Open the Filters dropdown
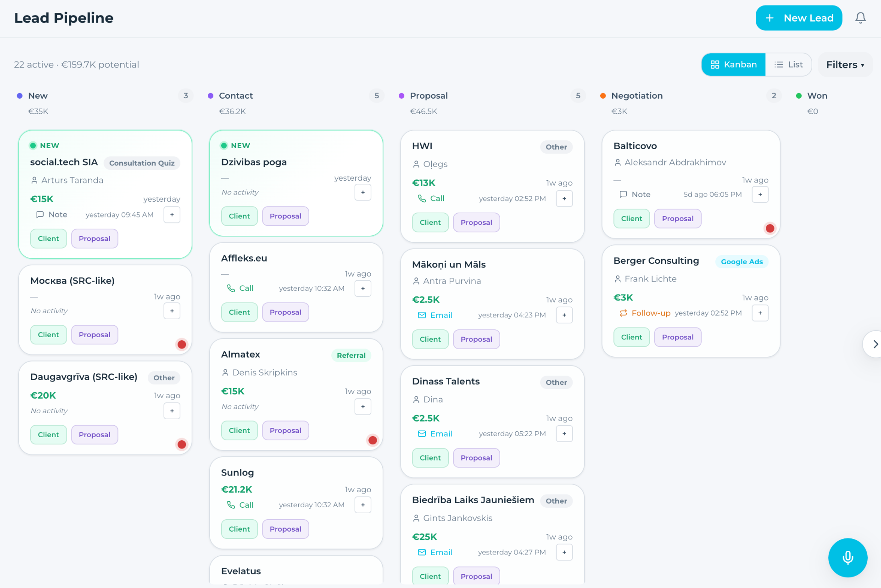 click(x=845, y=65)
